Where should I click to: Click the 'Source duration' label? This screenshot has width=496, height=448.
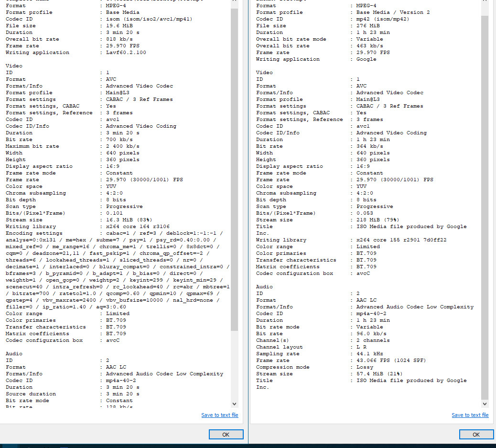[x=31, y=394]
